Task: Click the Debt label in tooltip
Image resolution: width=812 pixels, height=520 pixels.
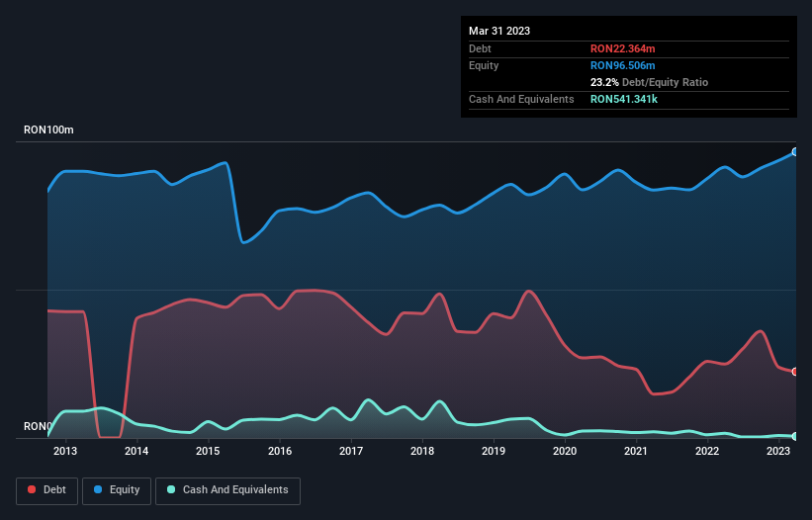Action: pos(480,48)
